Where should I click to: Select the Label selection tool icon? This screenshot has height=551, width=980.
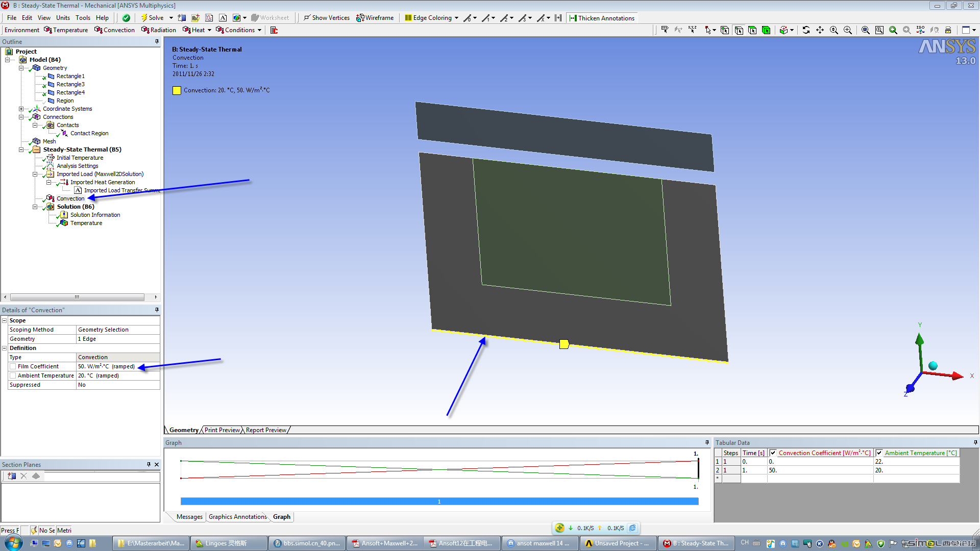[x=665, y=30]
